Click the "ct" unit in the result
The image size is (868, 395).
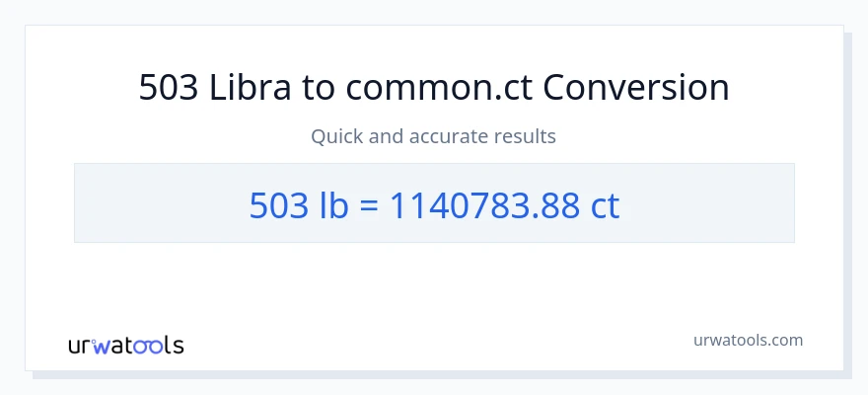pyautogui.click(x=605, y=204)
